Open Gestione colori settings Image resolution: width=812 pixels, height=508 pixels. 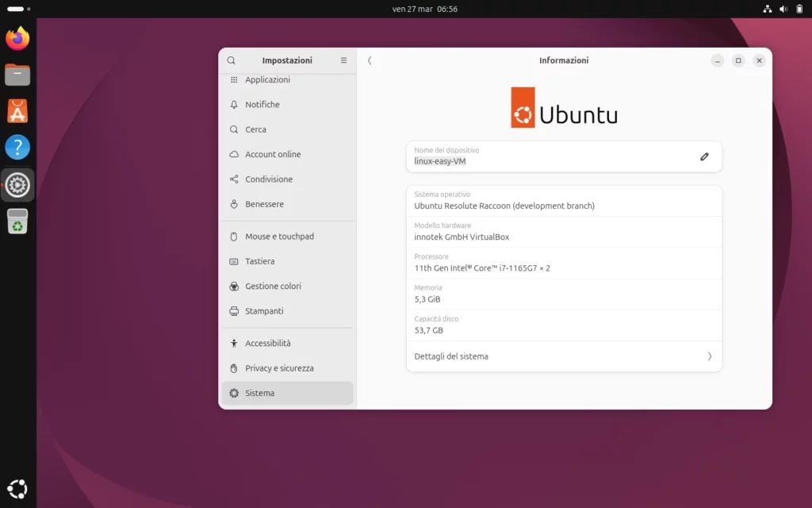274,286
